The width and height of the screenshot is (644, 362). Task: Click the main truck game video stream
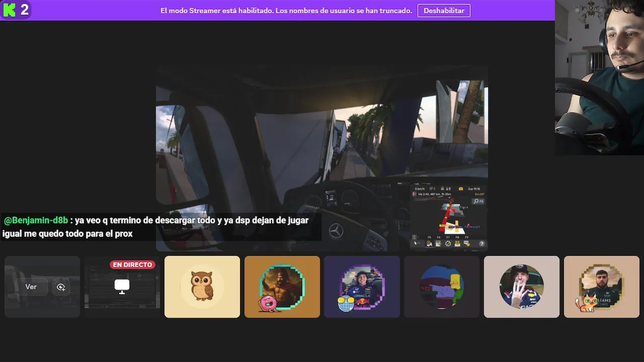[322, 158]
